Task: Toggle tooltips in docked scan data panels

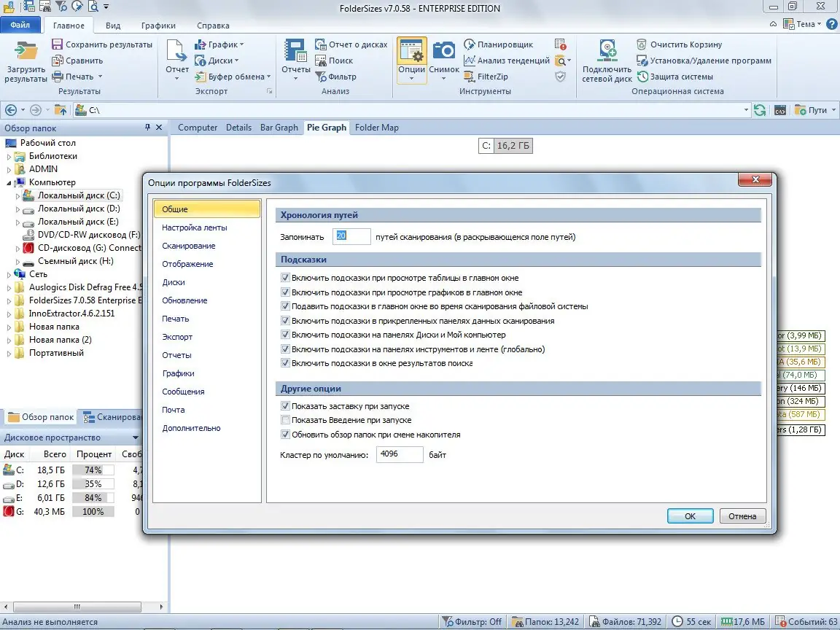Action: click(285, 320)
